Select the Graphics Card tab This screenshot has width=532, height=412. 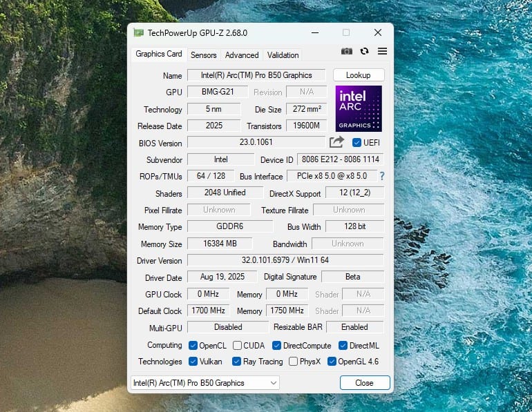coord(159,54)
